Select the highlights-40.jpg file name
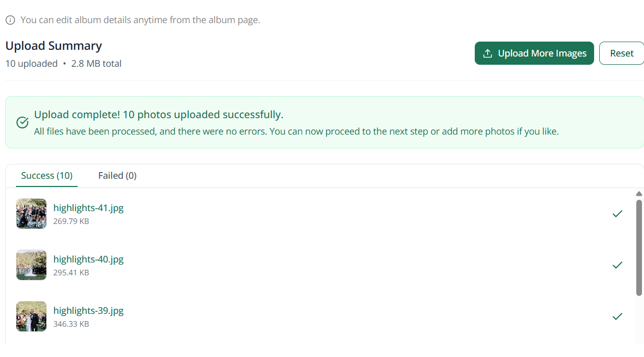644x357 pixels. (88, 259)
